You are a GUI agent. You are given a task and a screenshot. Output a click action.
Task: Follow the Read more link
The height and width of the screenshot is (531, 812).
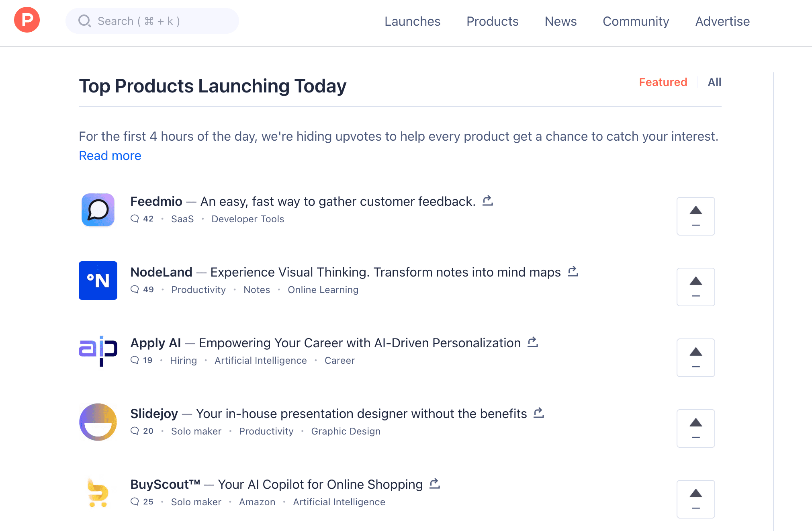[x=110, y=156]
